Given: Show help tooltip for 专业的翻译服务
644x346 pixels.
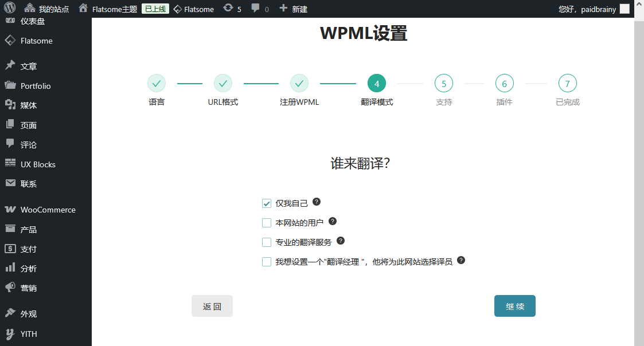Looking at the screenshot, I should click(x=341, y=241).
